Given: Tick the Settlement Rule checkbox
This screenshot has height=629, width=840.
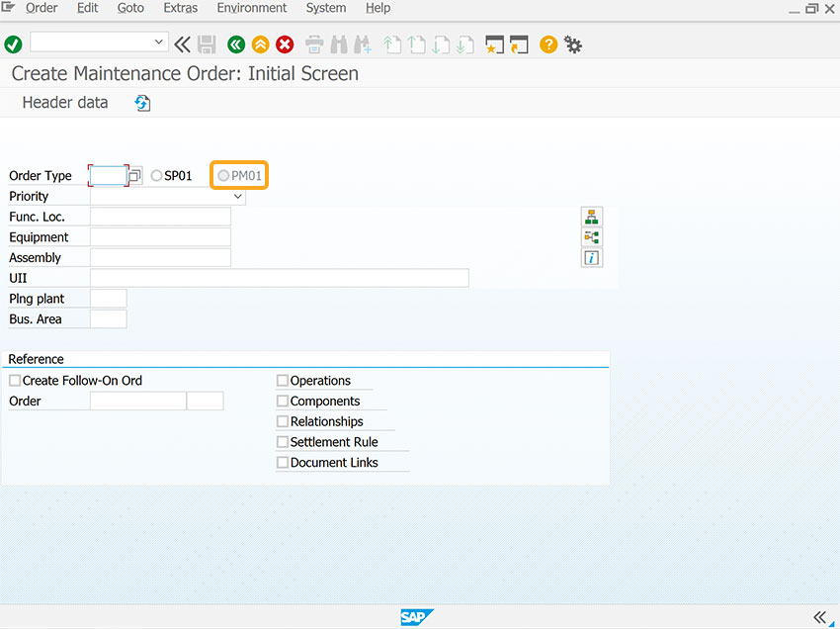Looking at the screenshot, I should pos(283,442).
